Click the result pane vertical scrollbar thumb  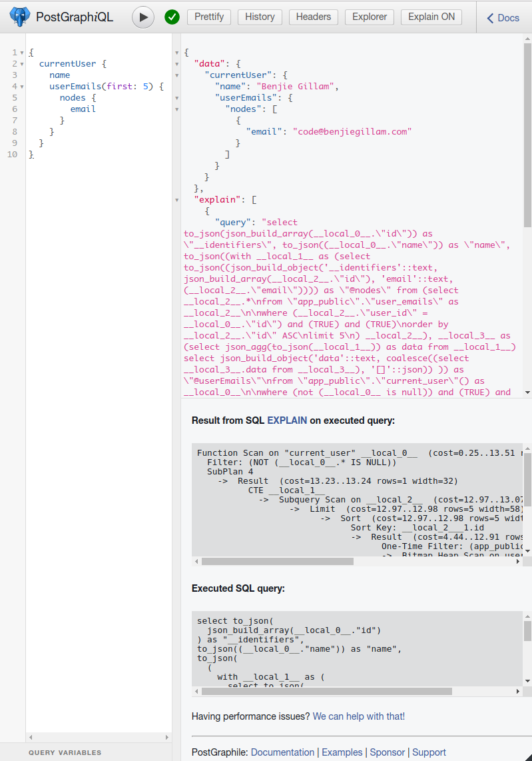pyautogui.click(x=527, y=135)
